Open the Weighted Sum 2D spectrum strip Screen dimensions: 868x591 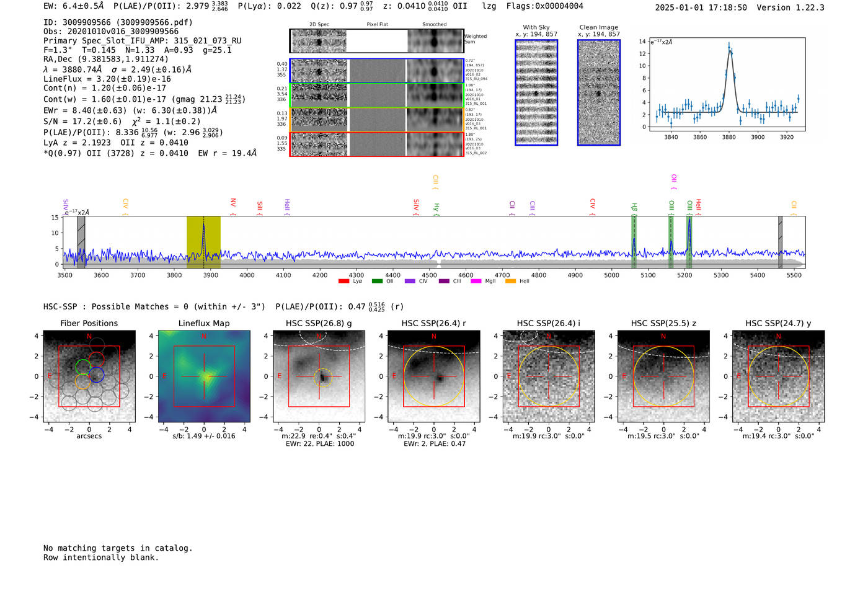376,41
